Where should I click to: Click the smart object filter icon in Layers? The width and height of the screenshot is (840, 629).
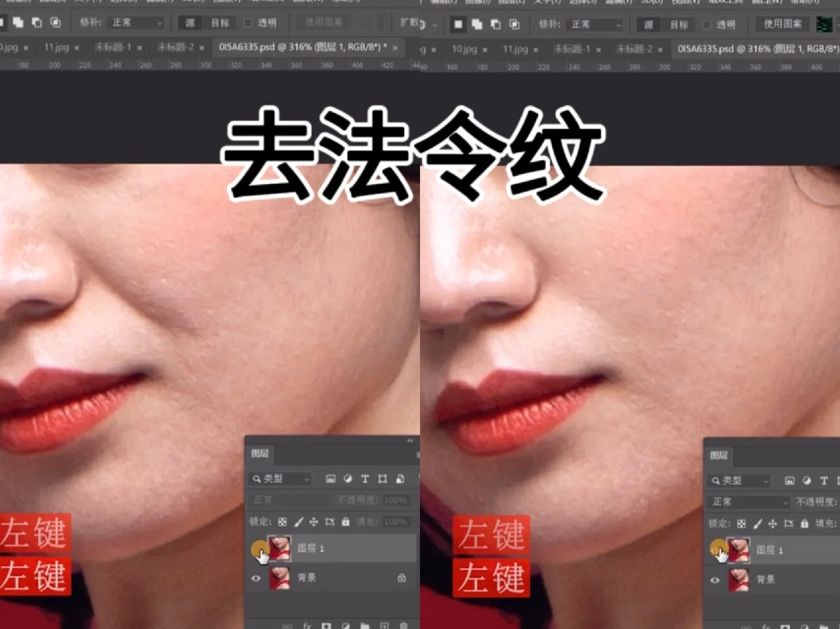(x=400, y=479)
